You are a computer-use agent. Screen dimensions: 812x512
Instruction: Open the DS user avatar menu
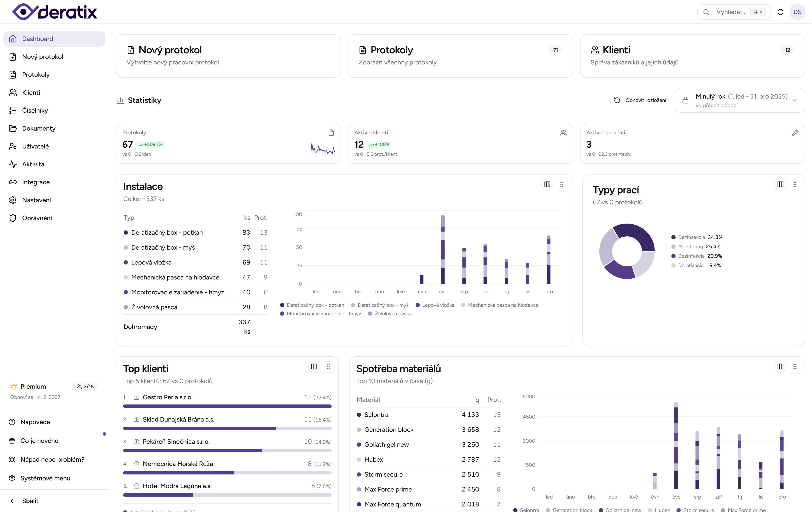click(x=797, y=12)
